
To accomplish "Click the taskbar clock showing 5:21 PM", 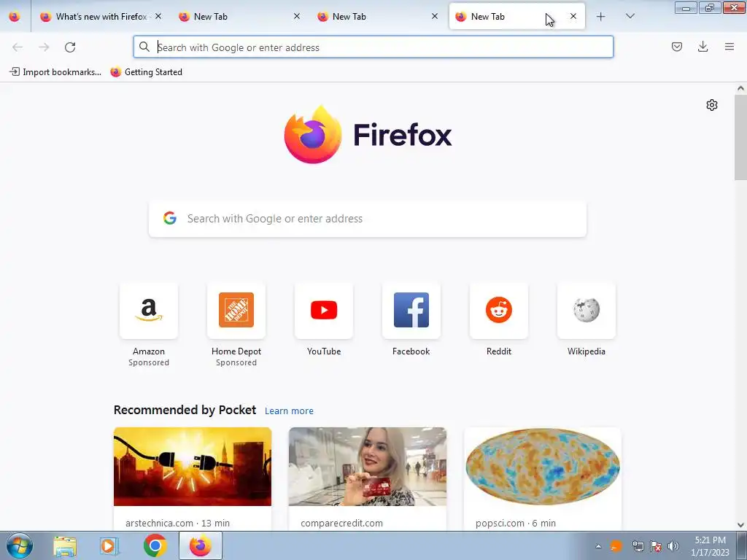I will click(x=710, y=546).
